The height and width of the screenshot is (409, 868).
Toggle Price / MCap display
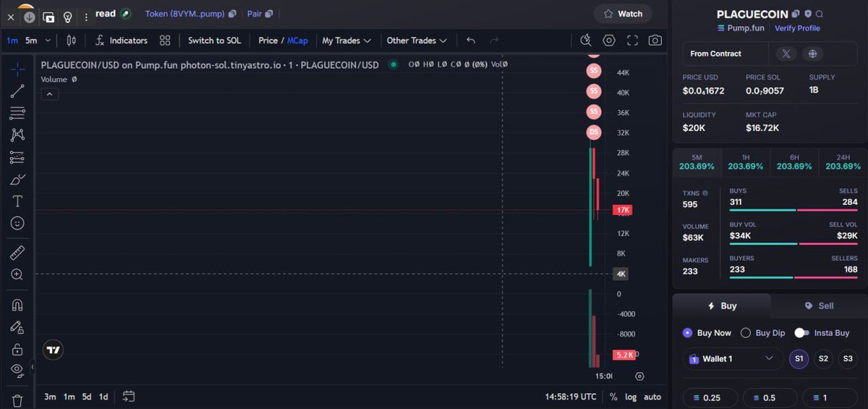[283, 41]
